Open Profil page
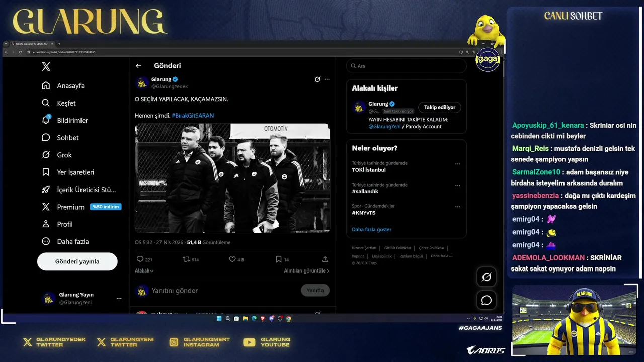The height and width of the screenshot is (362, 644). [x=57, y=224]
